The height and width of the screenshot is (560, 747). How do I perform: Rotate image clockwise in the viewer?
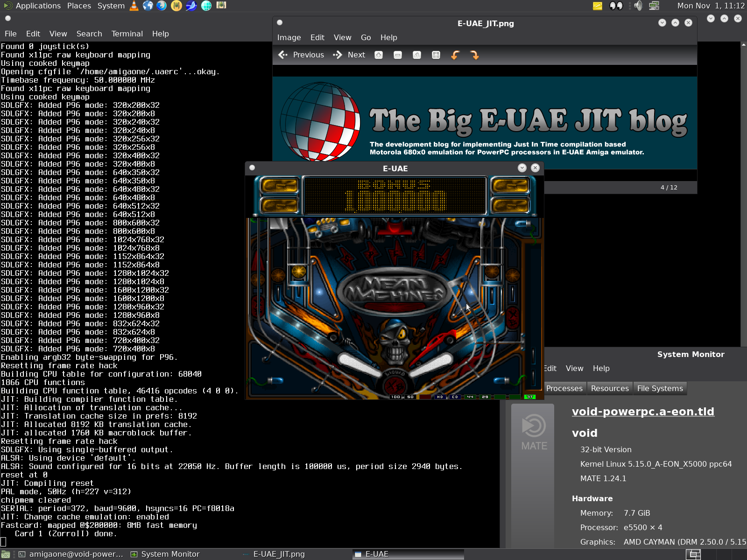[474, 55]
